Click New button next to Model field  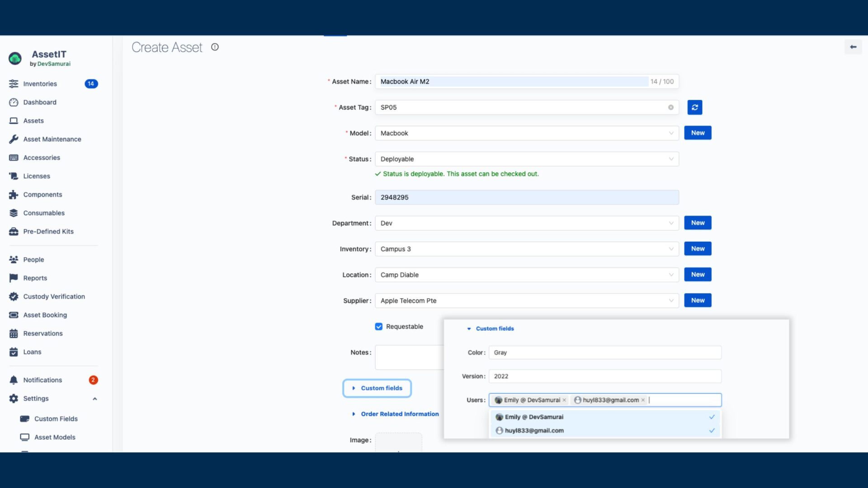tap(698, 132)
